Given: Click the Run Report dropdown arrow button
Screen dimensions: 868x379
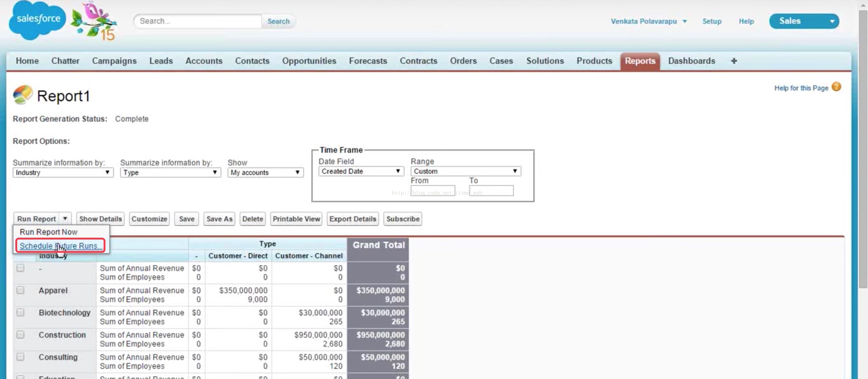Looking at the screenshot, I should (x=65, y=219).
